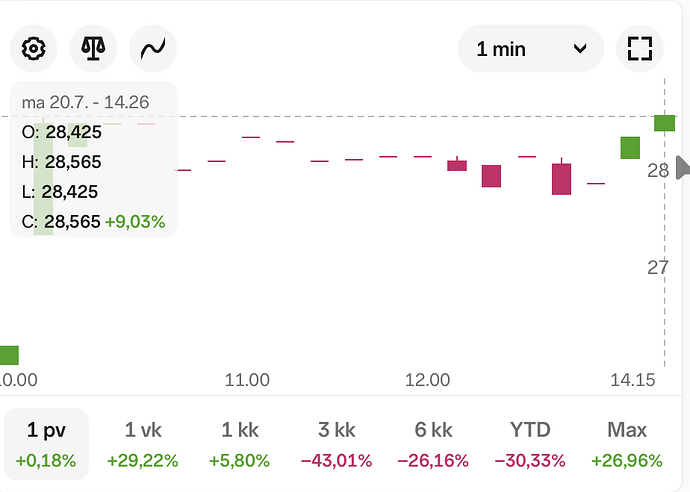Image resolution: width=690 pixels, height=492 pixels.
Task: Show the Max time range
Action: (x=627, y=444)
